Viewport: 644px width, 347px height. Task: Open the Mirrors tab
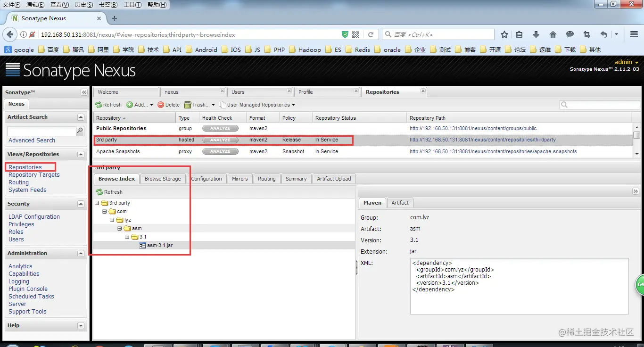pos(240,179)
